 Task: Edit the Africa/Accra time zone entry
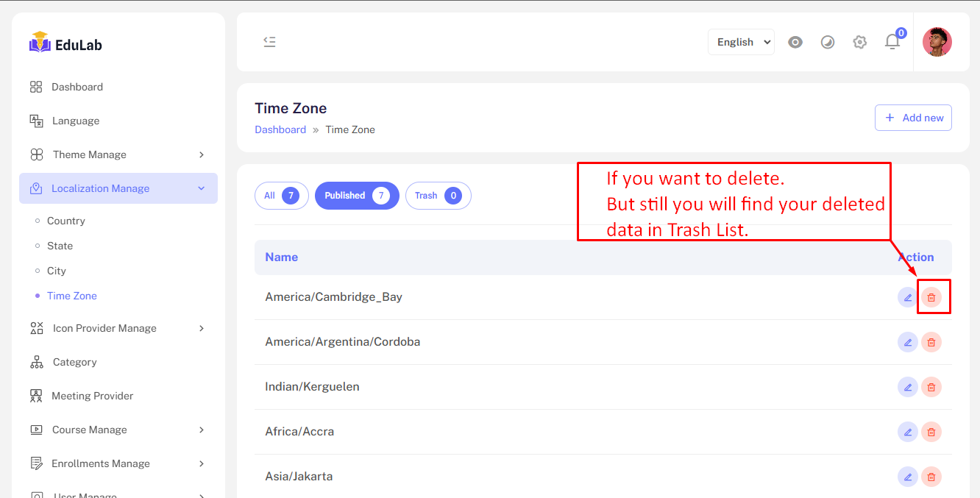(x=908, y=432)
